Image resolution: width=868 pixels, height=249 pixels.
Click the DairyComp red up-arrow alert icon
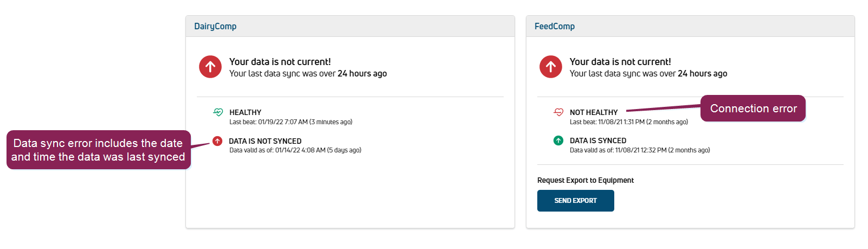(210, 67)
